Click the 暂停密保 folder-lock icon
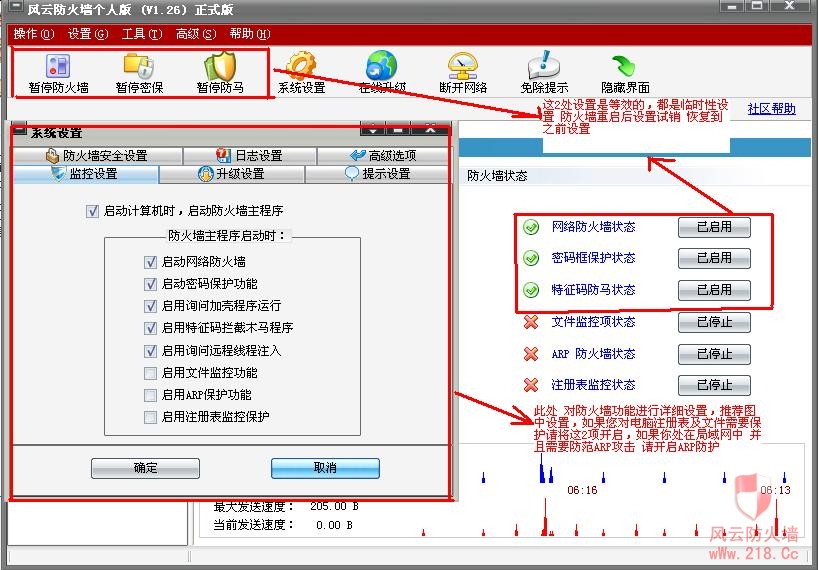 139,65
